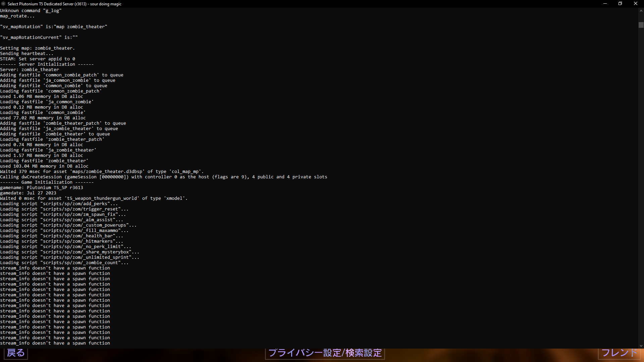Click the 'Game Initialization' header line
Viewport: 644px width, 362px height.
(x=47, y=182)
